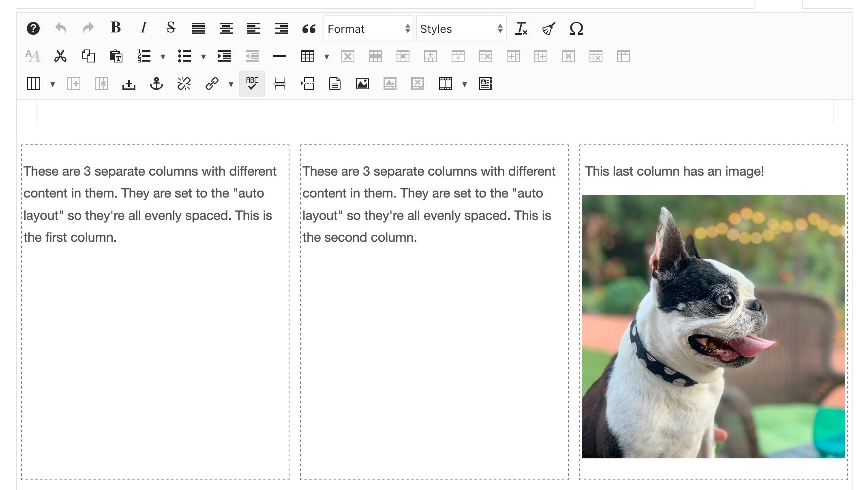Open the help menu via question mark icon
Viewport: 868px width, 490px height.
click(x=34, y=28)
